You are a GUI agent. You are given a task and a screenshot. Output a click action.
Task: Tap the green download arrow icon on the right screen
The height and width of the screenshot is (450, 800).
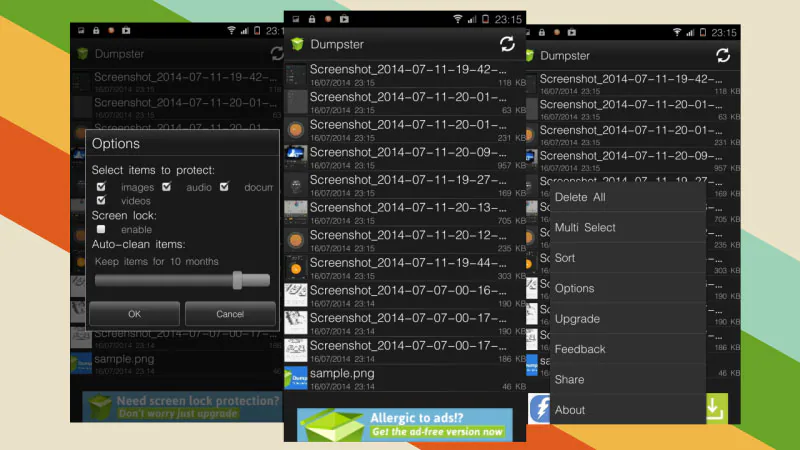[715, 408]
